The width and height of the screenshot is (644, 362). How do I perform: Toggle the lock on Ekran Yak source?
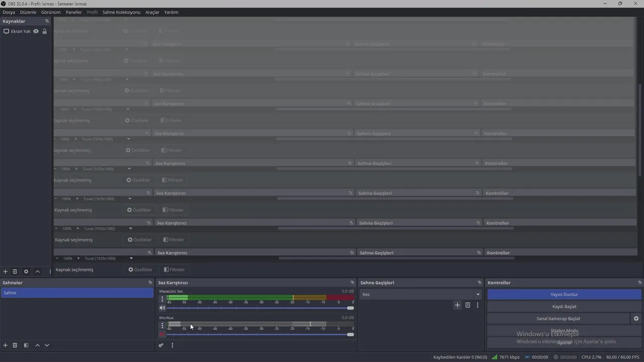(x=44, y=31)
